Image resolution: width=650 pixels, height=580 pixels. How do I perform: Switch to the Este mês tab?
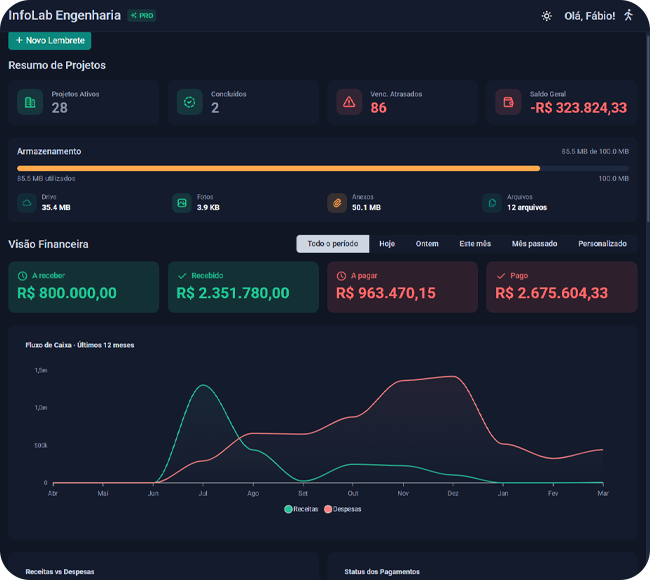coord(475,244)
